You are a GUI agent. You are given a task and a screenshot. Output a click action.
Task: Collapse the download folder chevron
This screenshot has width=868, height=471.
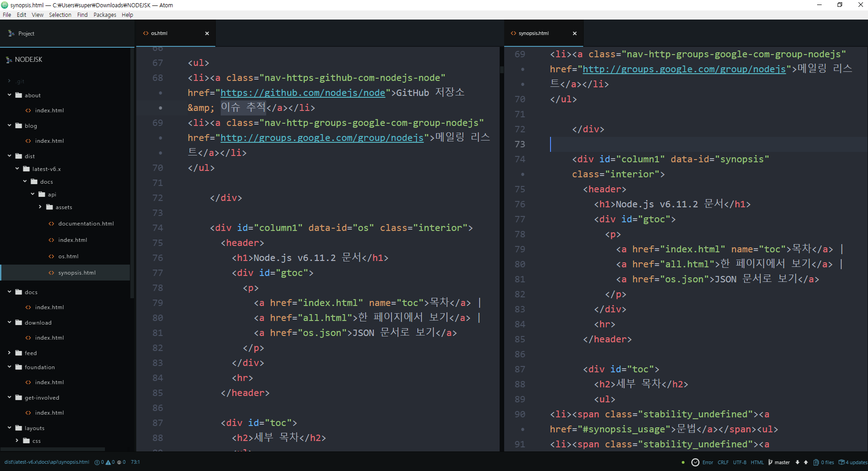10,322
